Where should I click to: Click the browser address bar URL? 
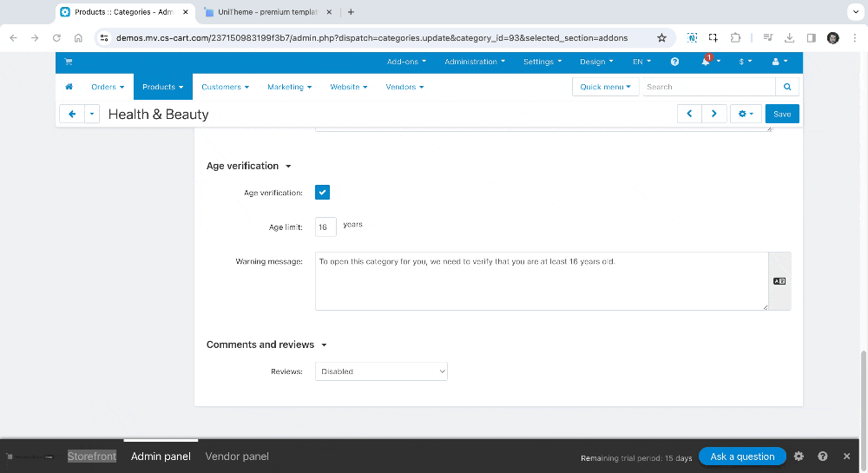372,38
